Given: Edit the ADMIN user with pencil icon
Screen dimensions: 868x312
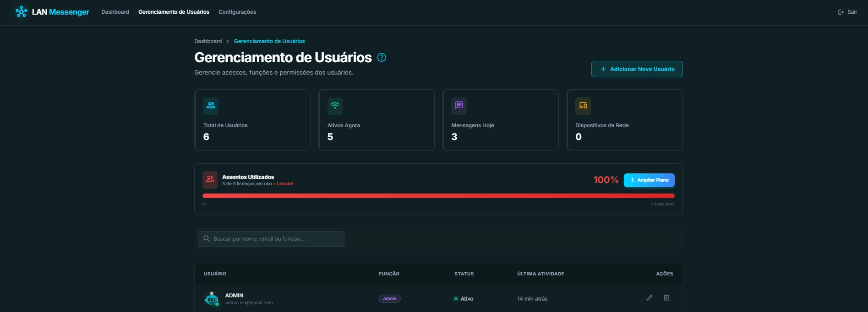Looking at the screenshot, I should coord(650,298).
